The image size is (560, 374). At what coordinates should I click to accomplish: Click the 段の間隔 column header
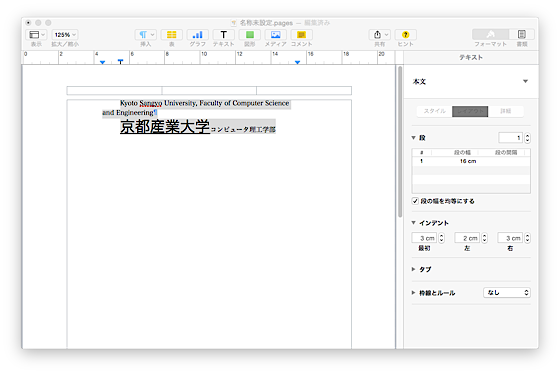(506, 153)
